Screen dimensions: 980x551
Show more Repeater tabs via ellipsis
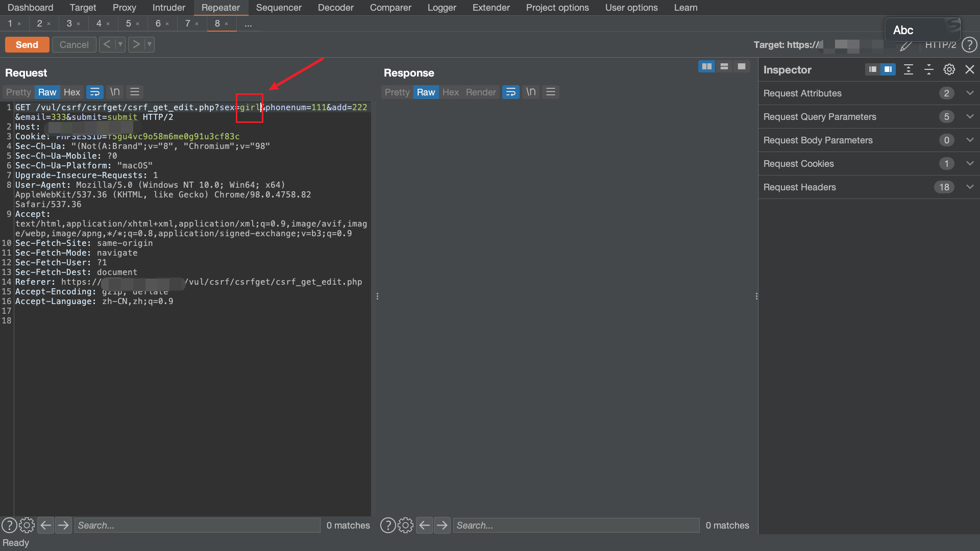coord(248,24)
